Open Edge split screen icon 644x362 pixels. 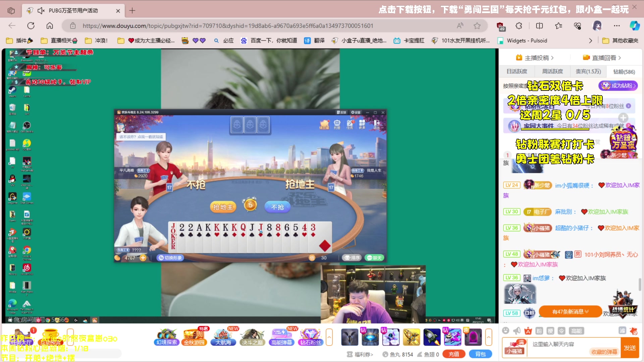(539, 26)
